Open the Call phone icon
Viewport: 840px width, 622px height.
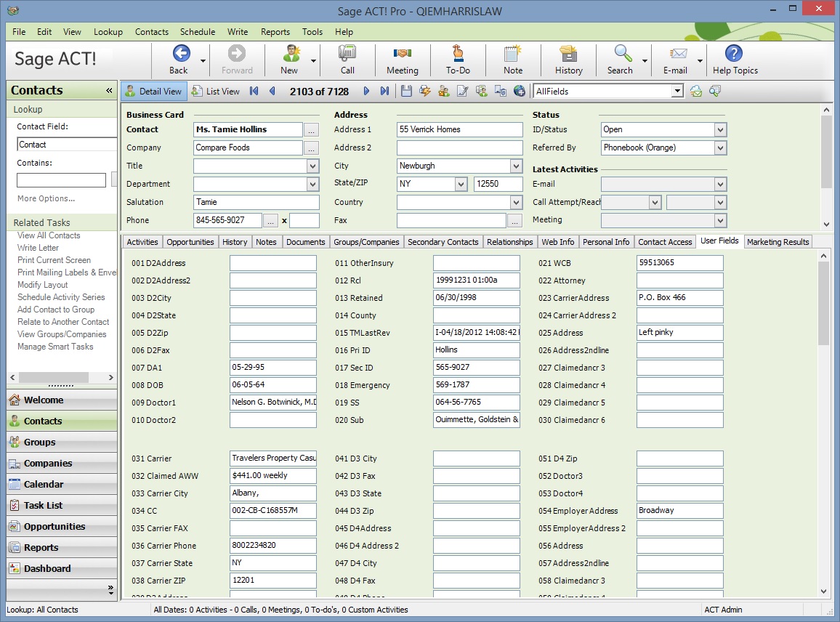tap(347, 54)
